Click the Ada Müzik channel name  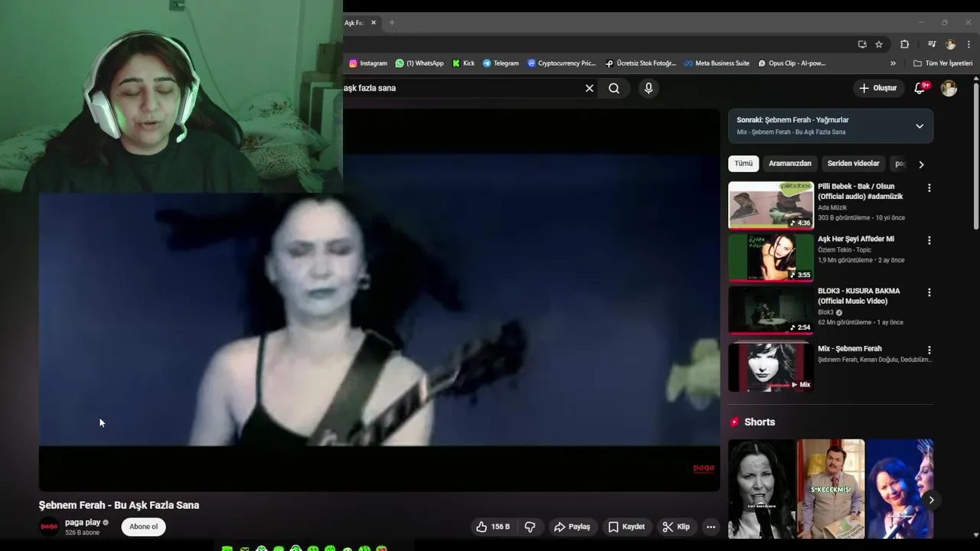pos(832,207)
